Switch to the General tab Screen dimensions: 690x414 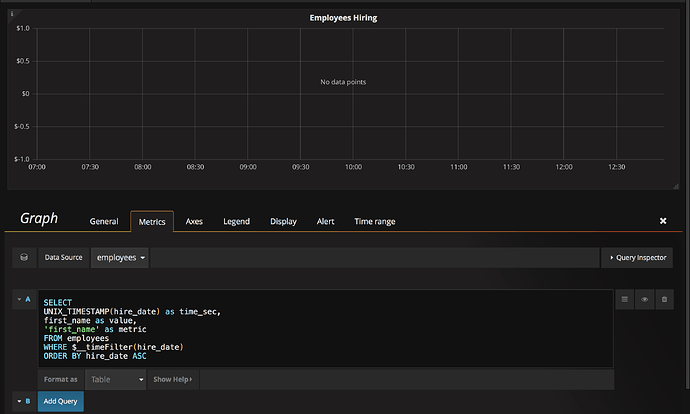coord(104,221)
